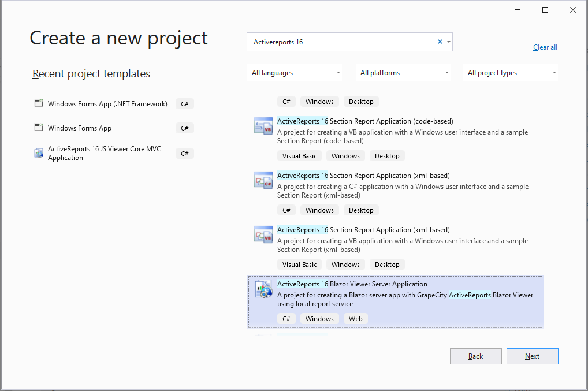Maximize the Create a new project window

[x=545, y=10]
